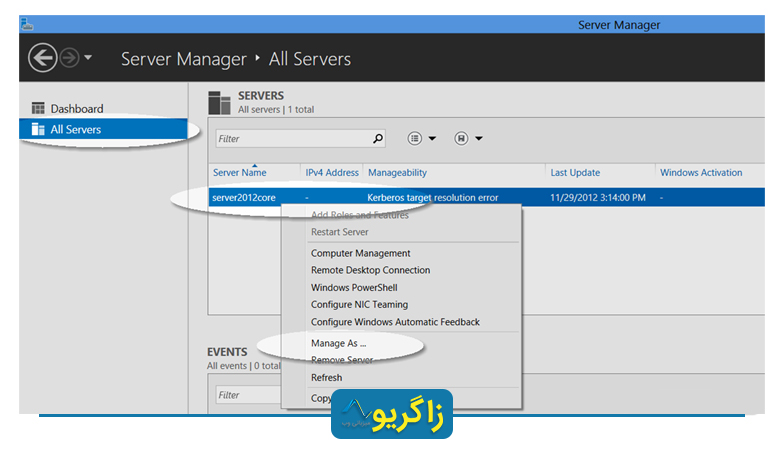Select All Servers in the sidebar
The width and height of the screenshot is (784, 450).
[x=103, y=129]
